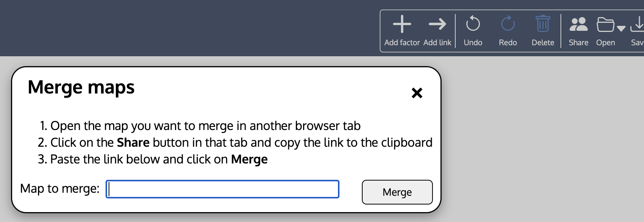
Task: Click the Merge button
Action: [397, 192]
